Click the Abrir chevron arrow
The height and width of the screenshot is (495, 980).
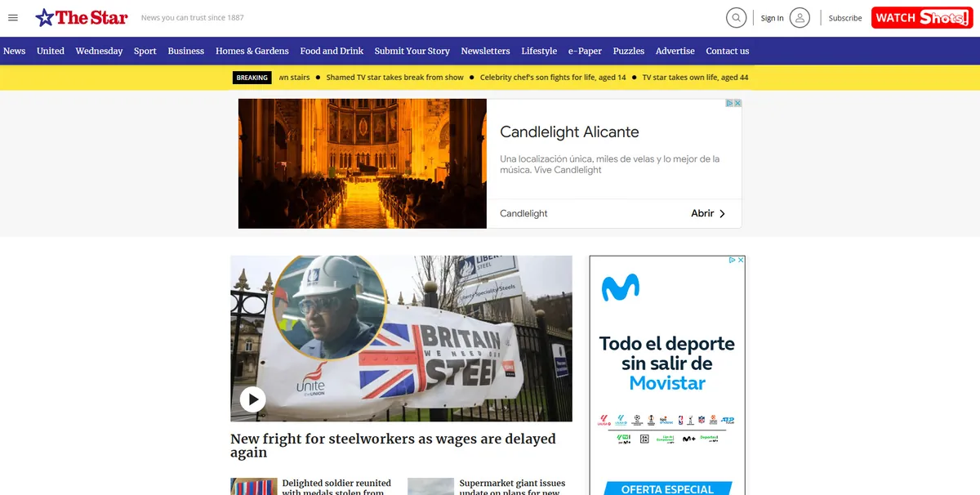[x=722, y=213]
